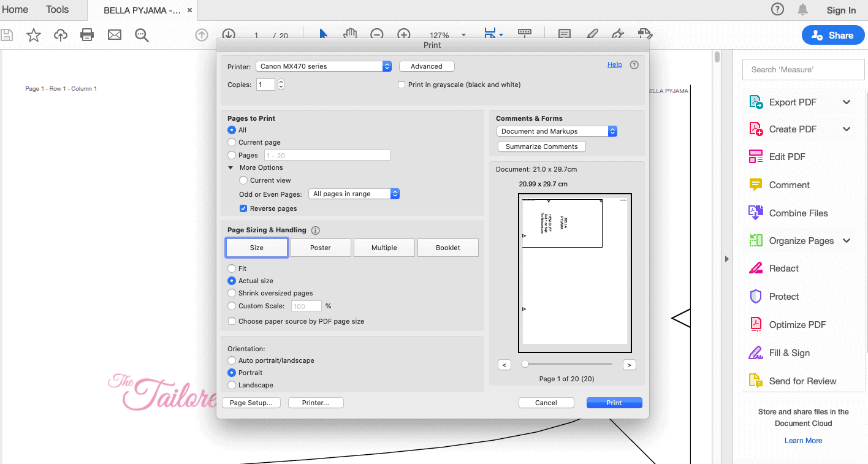
Task: Select the Current view radio button
Action: coord(243,180)
